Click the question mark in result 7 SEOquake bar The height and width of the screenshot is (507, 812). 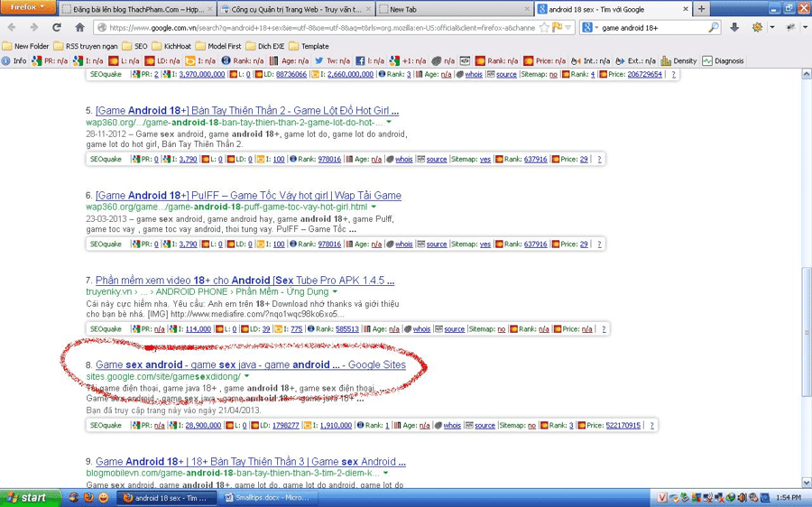604,329
